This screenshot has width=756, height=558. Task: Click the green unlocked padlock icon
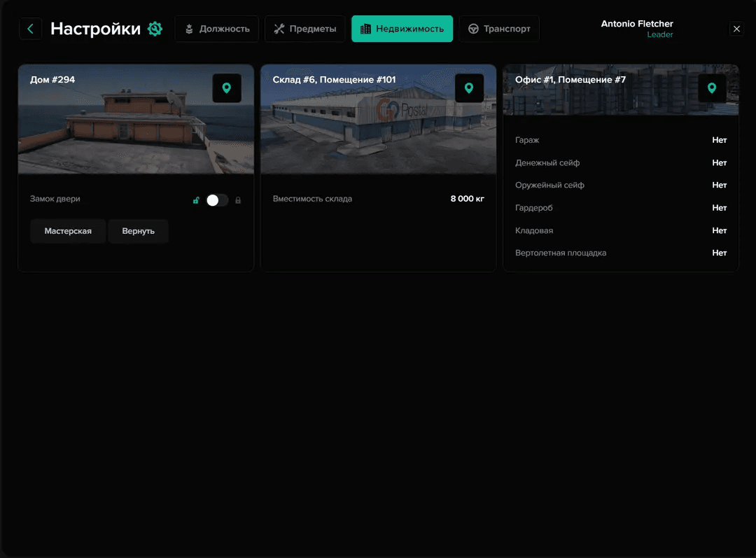197,200
